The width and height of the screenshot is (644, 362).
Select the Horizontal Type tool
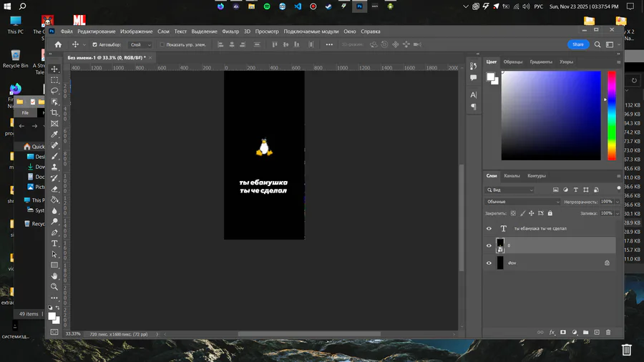(x=54, y=243)
